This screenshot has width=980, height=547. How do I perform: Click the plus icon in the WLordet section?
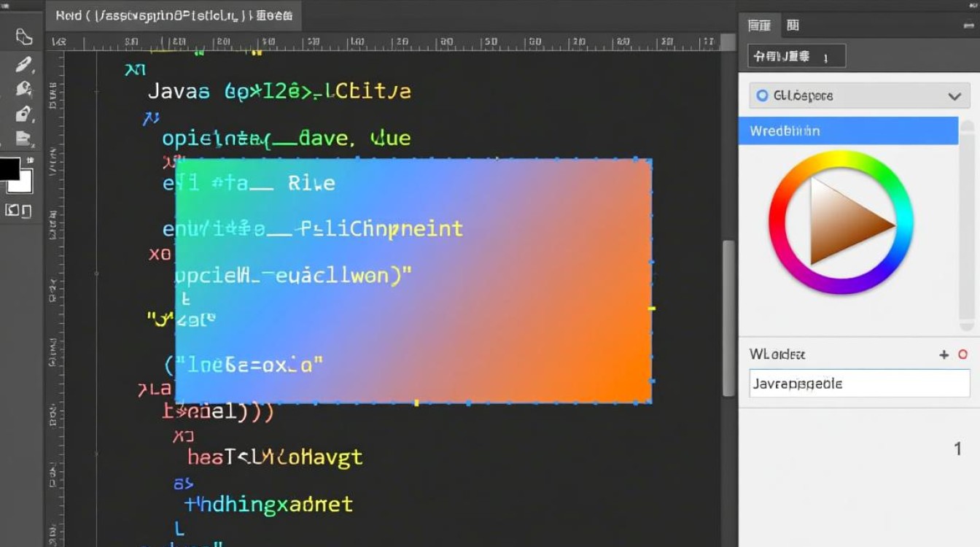(944, 355)
